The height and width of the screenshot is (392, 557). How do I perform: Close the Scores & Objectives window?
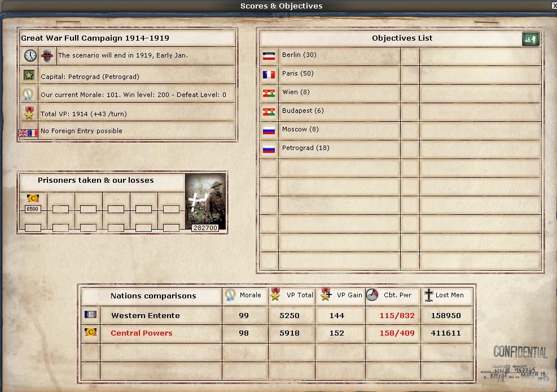(553, 5)
